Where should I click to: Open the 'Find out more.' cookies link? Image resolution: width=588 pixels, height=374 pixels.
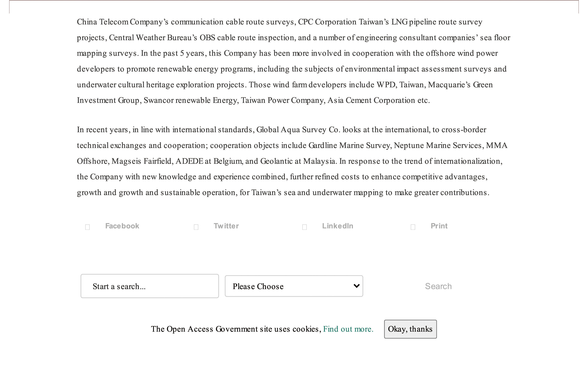coord(348,329)
